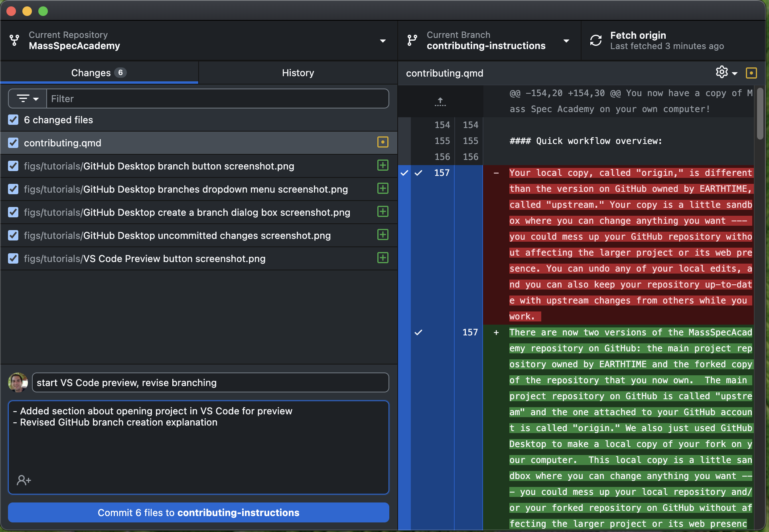Open dropdown arrow next to diff settings gear

(x=735, y=73)
